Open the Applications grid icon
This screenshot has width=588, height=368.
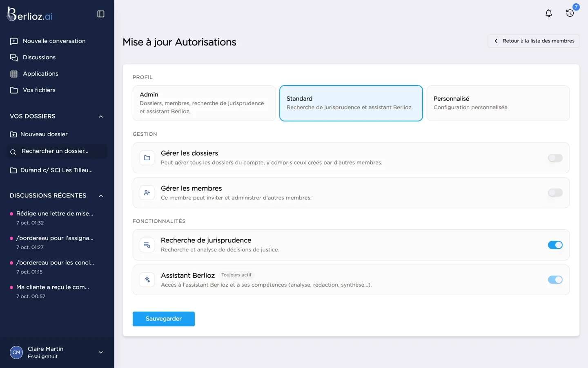pos(14,74)
